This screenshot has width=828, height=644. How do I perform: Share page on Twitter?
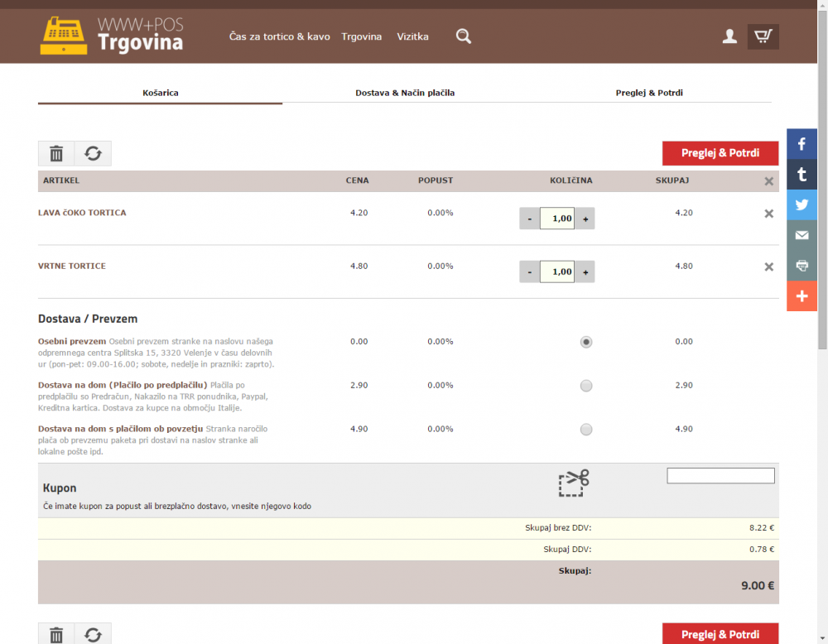[802, 205]
